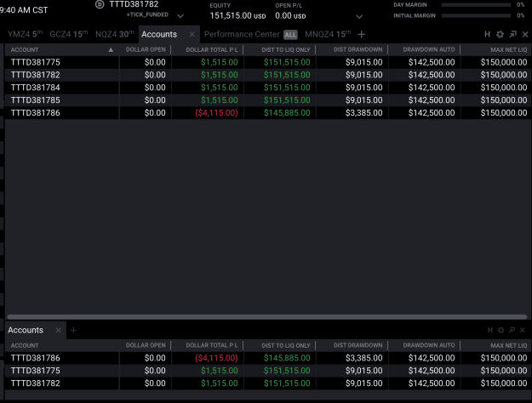The image size is (532, 403).
Task: Open the TICK_FUNDED account dropdown
Action: [180, 16]
